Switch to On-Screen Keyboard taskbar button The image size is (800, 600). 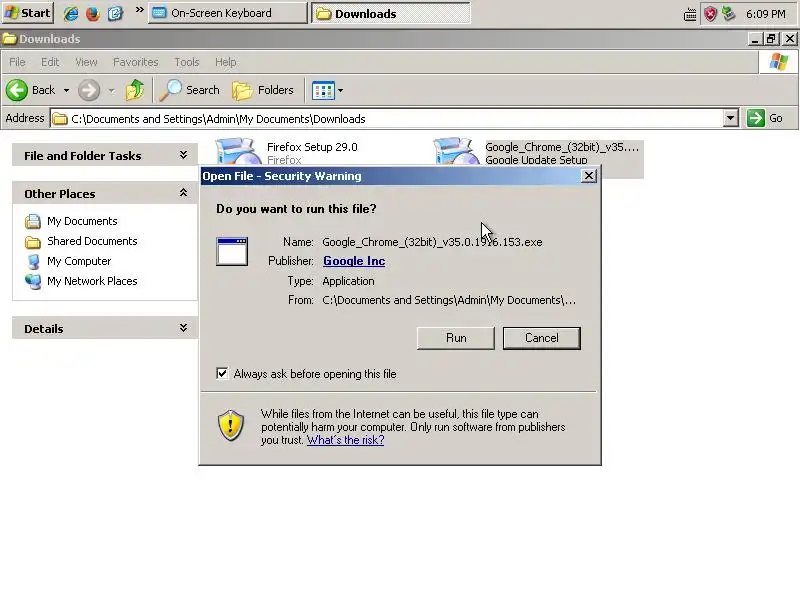click(x=228, y=13)
